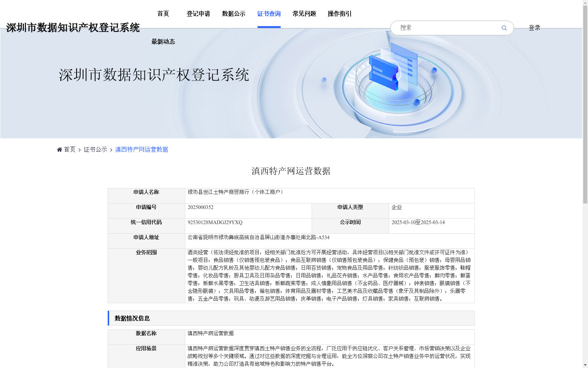This screenshot has width=588, height=368.
Task: Click credit code 92530128MADGJ29YXQ
Action: coord(215,222)
